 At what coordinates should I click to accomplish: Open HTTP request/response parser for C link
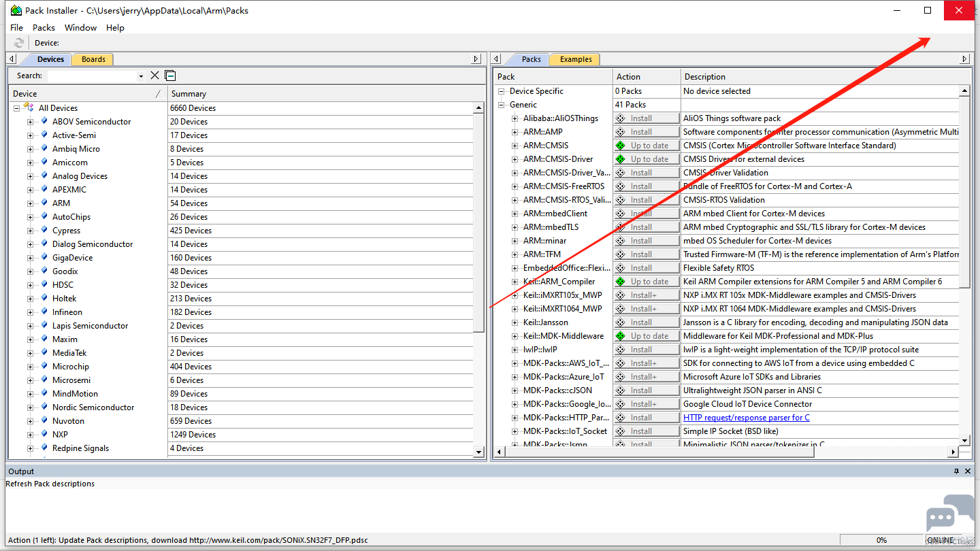click(746, 418)
